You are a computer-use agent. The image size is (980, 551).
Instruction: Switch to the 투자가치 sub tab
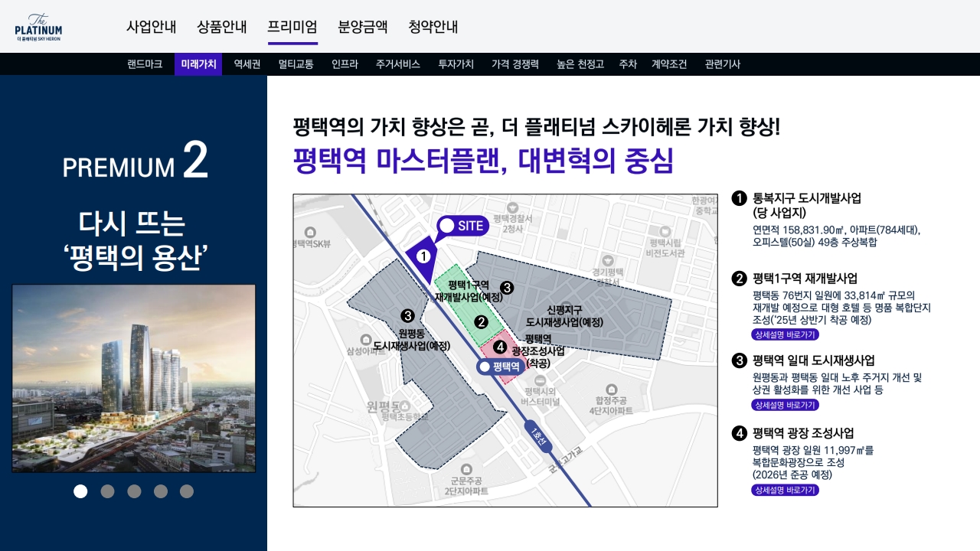(456, 64)
